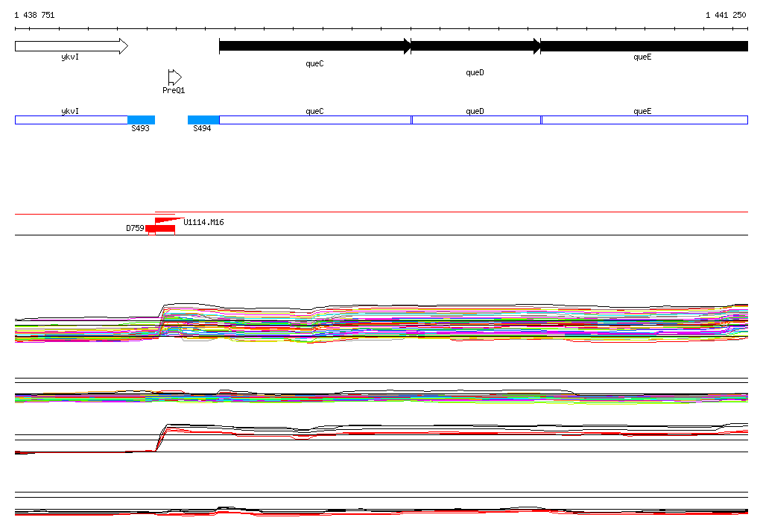Click the start coordinate 1 438 751

(x=34, y=15)
